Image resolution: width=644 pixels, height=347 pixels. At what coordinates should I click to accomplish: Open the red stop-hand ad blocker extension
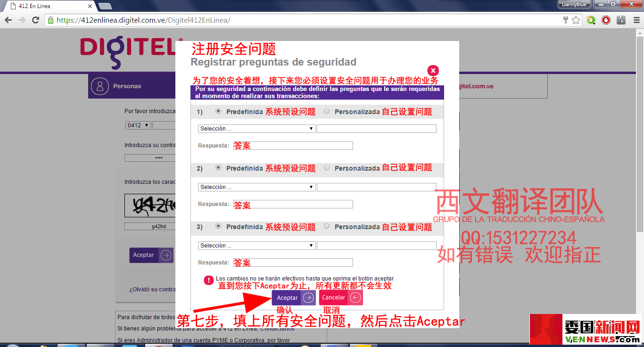pyautogui.click(x=606, y=20)
